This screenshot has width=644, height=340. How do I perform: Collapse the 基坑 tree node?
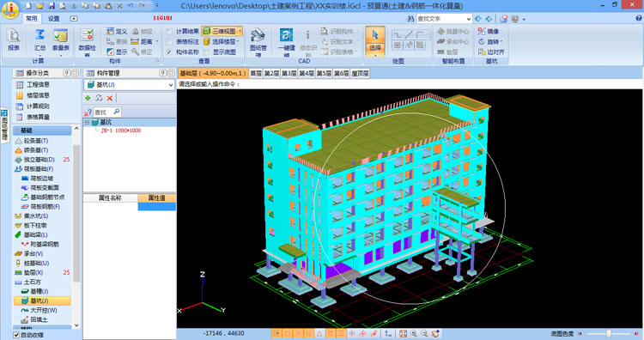pyautogui.click(x=87, y=123)
